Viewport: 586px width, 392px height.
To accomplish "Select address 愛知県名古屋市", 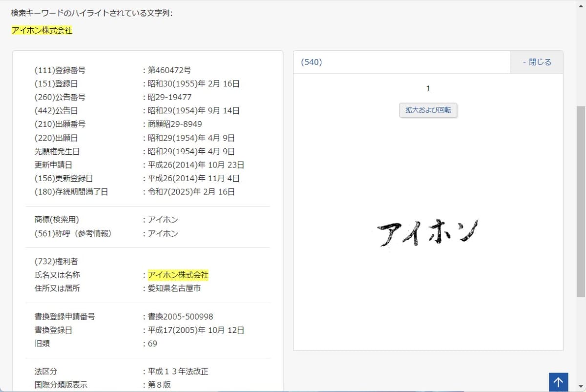I will (x=174, y=288).
